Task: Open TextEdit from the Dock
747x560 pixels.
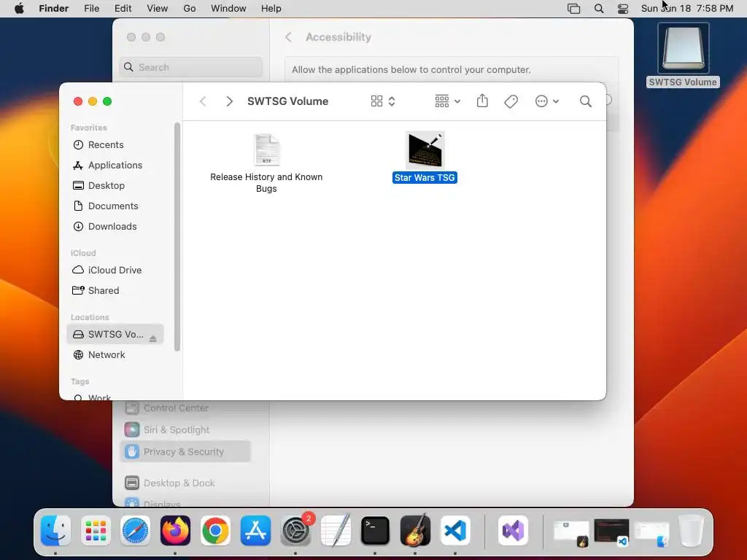Action: tap(336, 531)
